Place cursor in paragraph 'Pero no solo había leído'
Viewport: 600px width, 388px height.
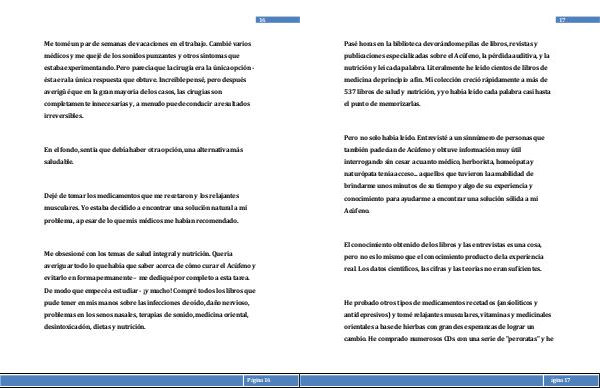444,174
